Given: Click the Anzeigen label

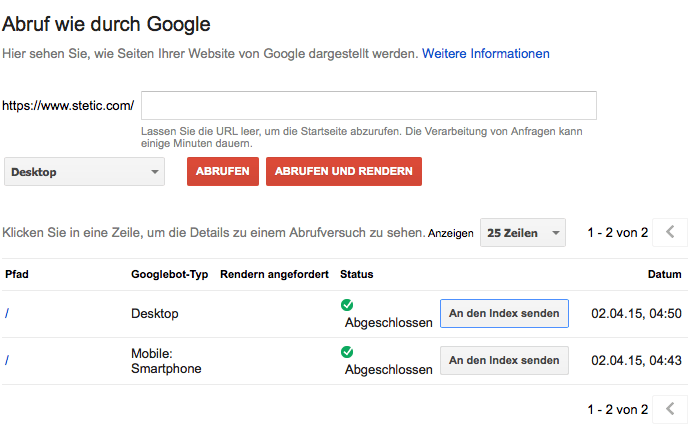Looking at the screenshot, I should point(451,233).
